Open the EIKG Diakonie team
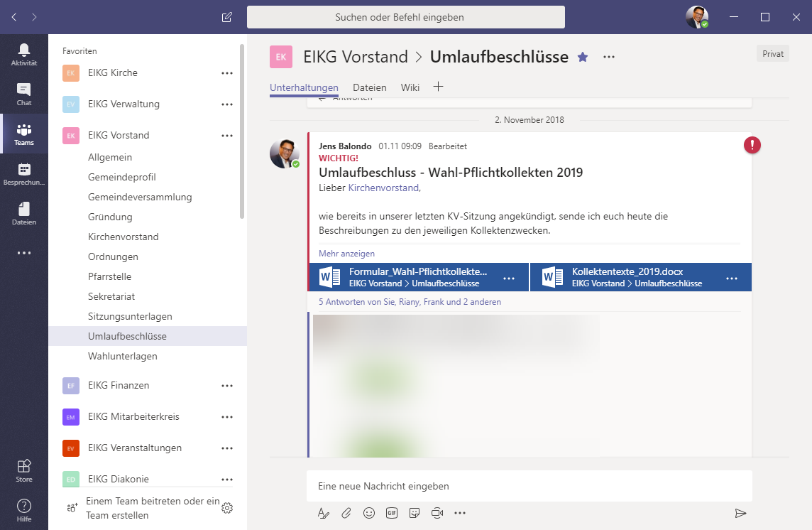 click(118, 479)
